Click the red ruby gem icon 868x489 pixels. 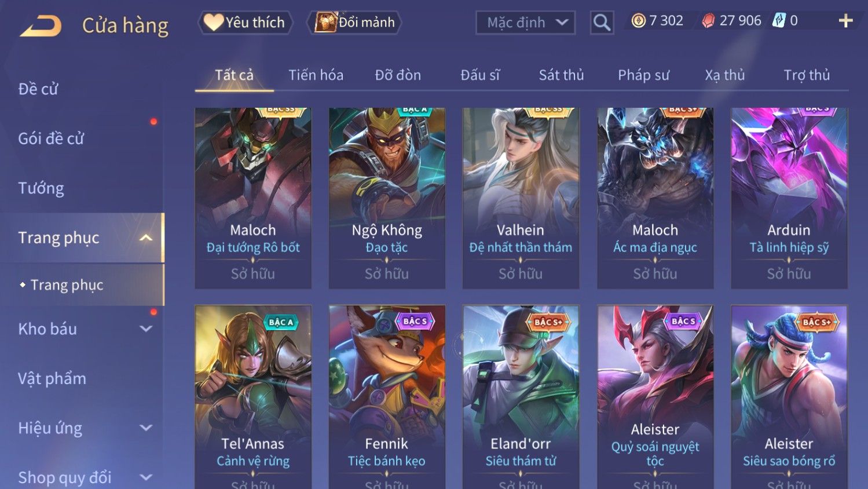[x=708, y=21]
